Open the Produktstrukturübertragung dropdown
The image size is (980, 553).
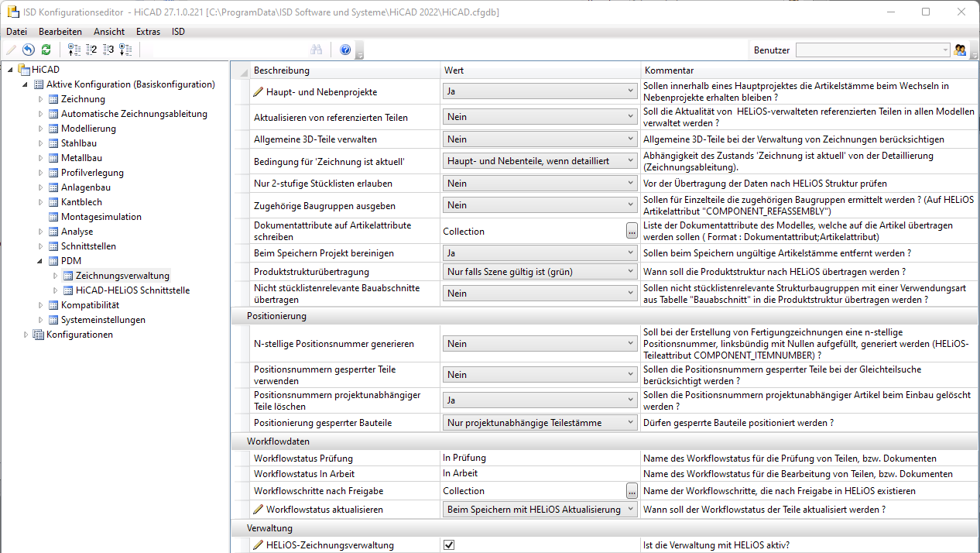click(540, 272)
